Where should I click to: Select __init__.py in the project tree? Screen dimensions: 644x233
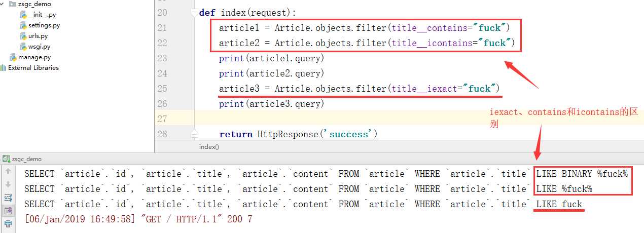(42, 15)
